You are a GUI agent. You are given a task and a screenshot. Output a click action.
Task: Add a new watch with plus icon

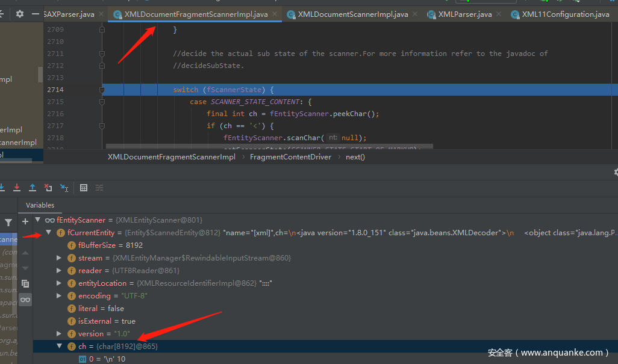point(25,221)
